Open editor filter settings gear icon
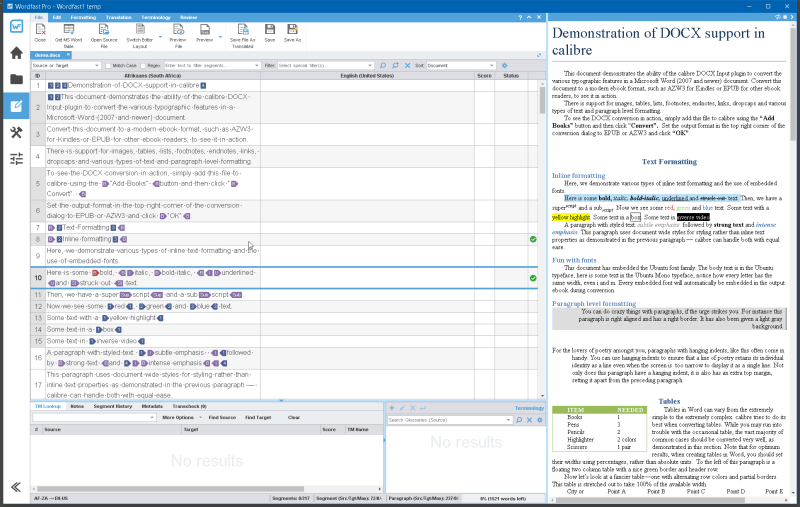 (x=505, y=65)
